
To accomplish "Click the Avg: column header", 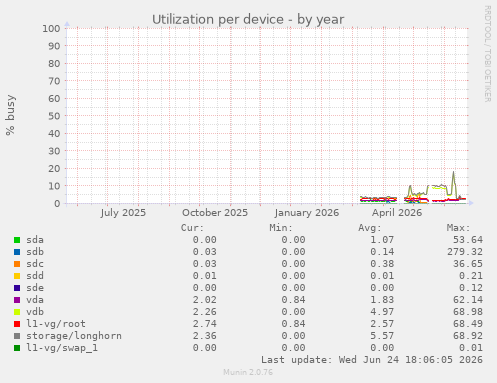I will pyautogui.click(x=370, y=228).
